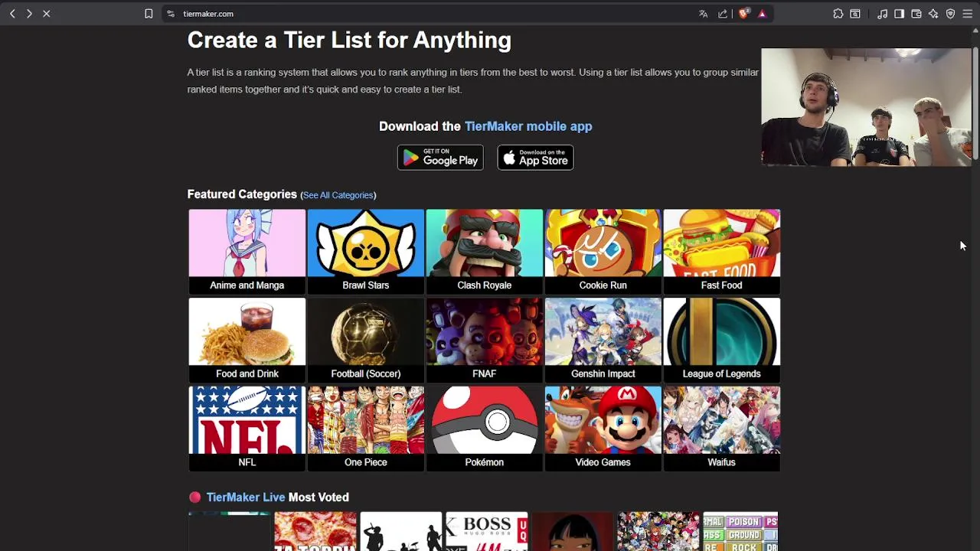980x551 pixels.
Task: Open the pizza toppings live tier list thumbnail
Action: (315, 531)
